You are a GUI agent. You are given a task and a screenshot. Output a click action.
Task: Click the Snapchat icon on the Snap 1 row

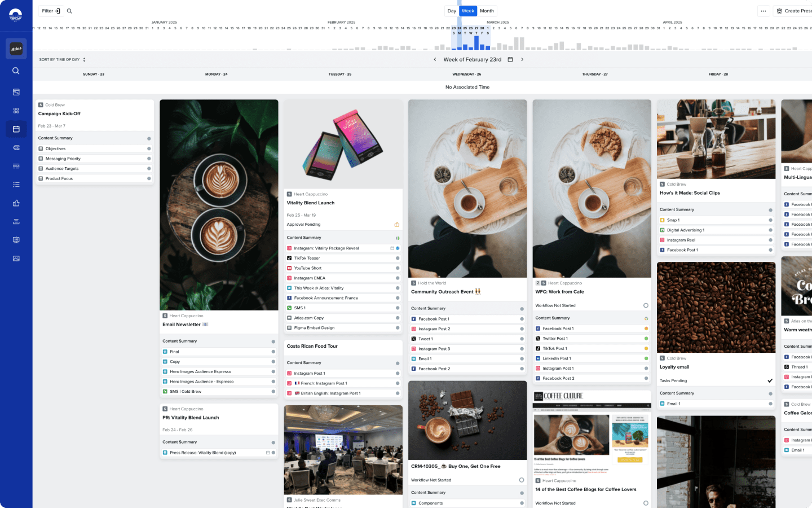(663, 220)
